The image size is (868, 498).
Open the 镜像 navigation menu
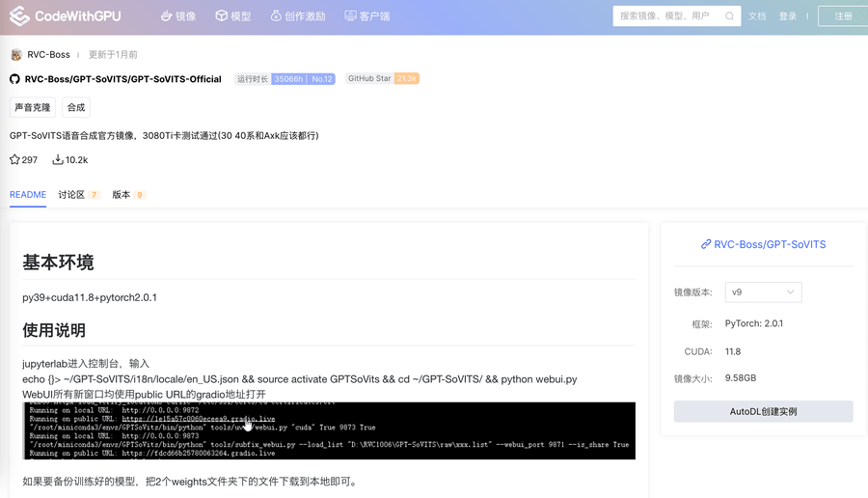click(x=178, y=16)
